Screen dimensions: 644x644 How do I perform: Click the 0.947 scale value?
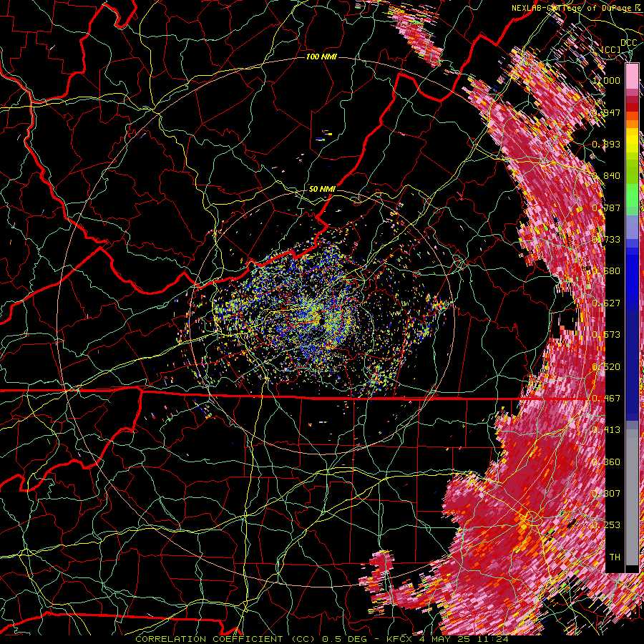(606, 112)
